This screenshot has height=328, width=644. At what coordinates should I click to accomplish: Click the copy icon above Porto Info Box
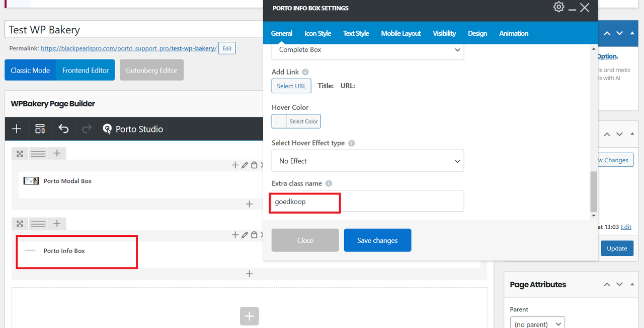point(254,235)
